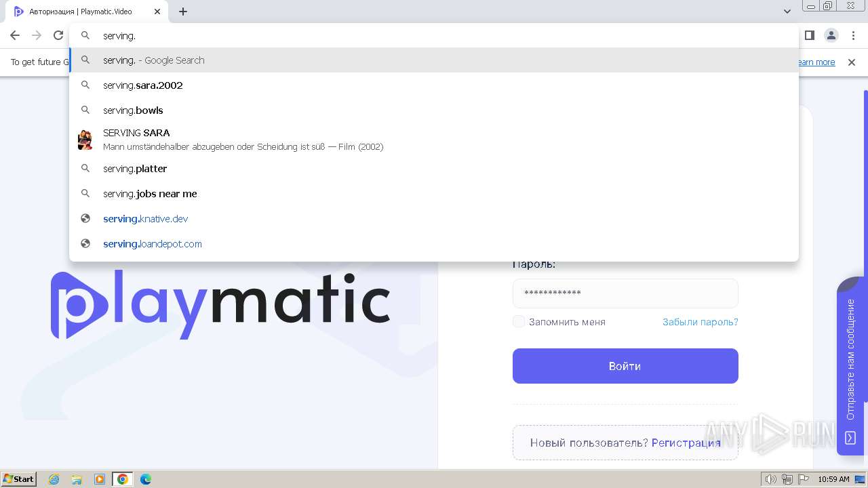Open the volume speaker tray icon
Screen dimensions: 868x488
point(771,479)
